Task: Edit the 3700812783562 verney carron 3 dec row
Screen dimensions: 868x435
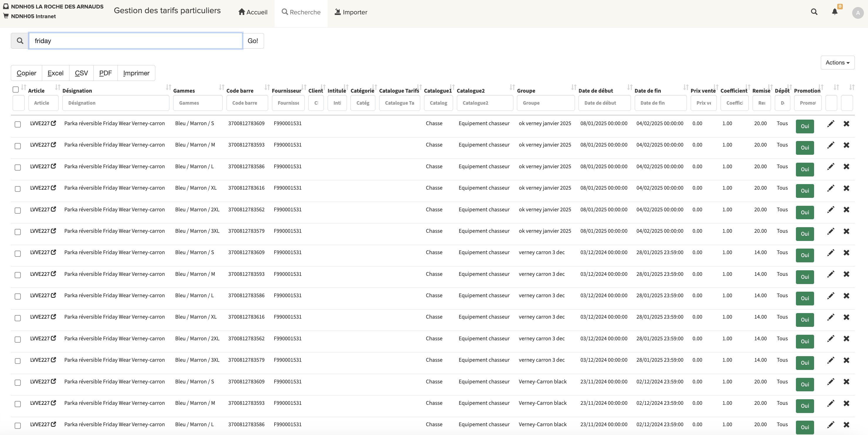Action: point(831,339)
